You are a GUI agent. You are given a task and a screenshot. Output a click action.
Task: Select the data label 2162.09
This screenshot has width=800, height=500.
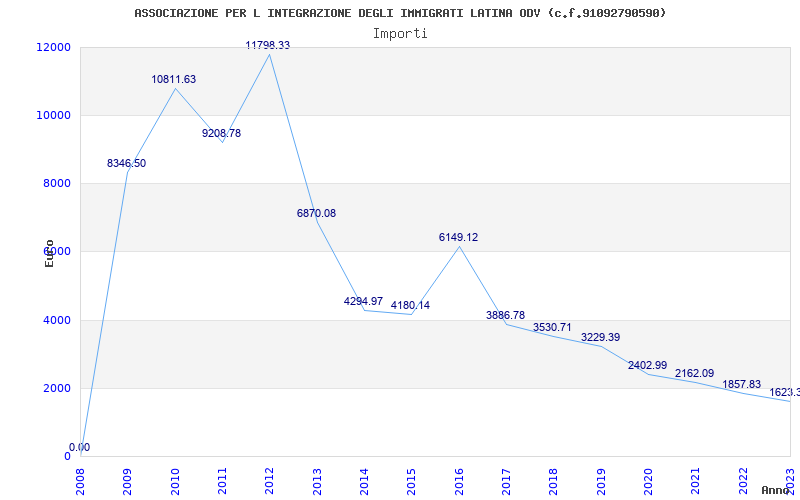coord(694,373)
